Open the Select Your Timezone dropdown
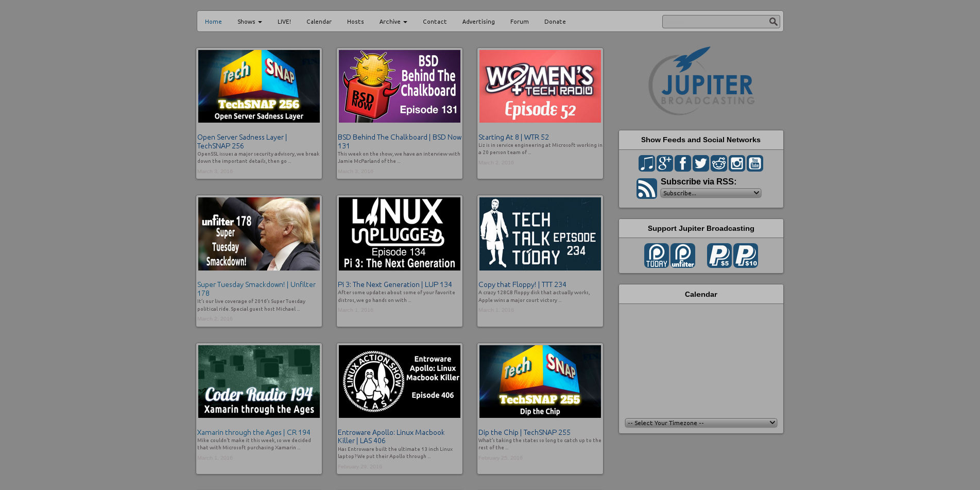The image size is (980, 490). pyautogui.click(x=701, y=423)
